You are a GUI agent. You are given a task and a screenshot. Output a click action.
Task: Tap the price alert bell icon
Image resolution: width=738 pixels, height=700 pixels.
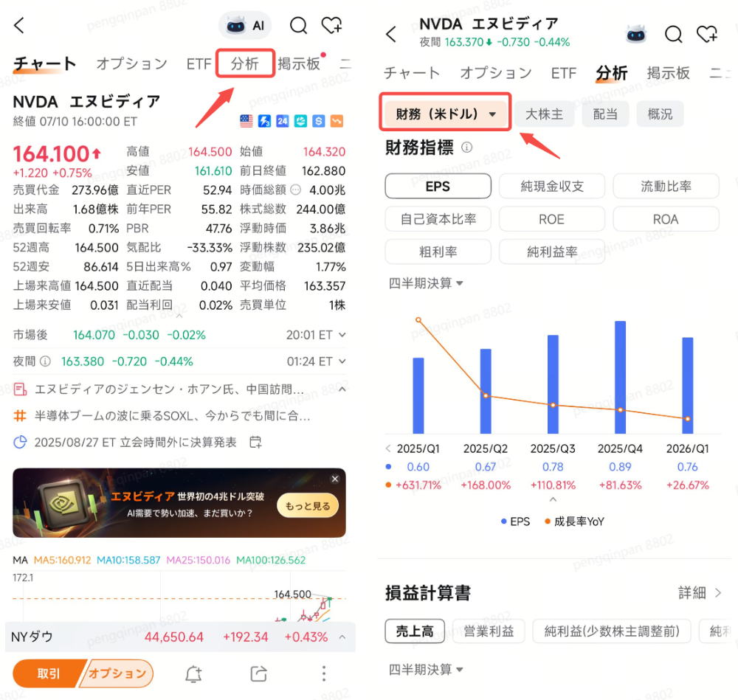pyautogui.click(x=193, y=673)
